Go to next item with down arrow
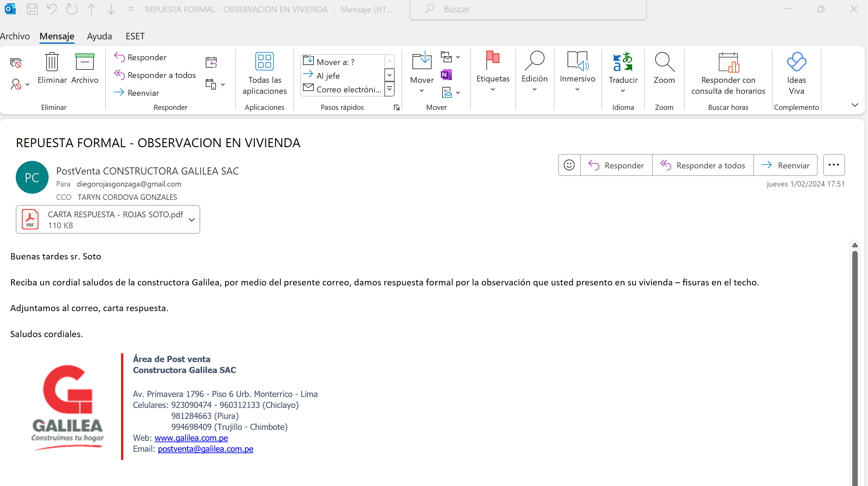The width and height of the screenshot is (868, 486). [x=111, y=9]
